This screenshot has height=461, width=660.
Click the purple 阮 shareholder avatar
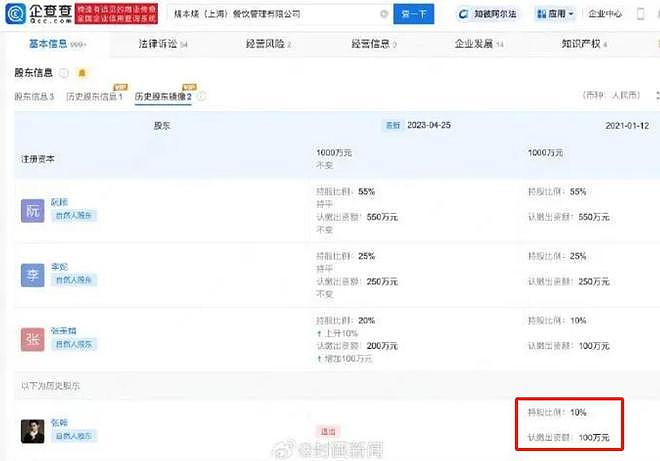coord(32,211)
